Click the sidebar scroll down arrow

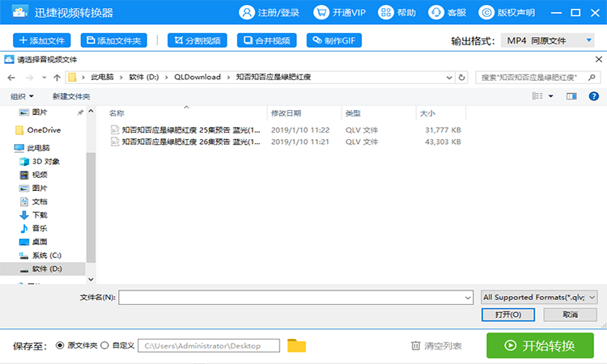pos(91,279)
